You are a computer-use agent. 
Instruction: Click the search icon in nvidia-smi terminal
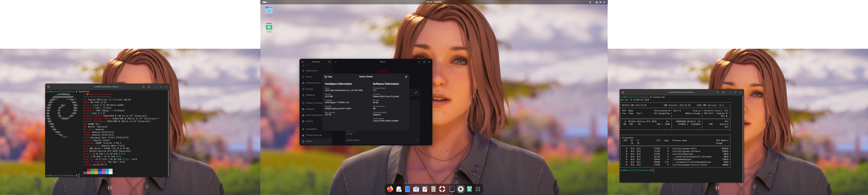(718, 92)
